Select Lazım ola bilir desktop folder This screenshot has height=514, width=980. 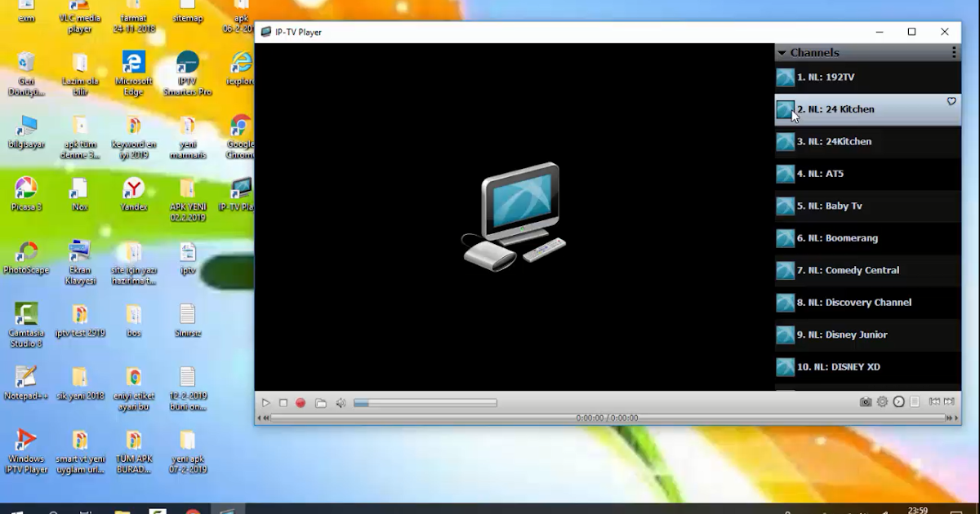point(80,73)
